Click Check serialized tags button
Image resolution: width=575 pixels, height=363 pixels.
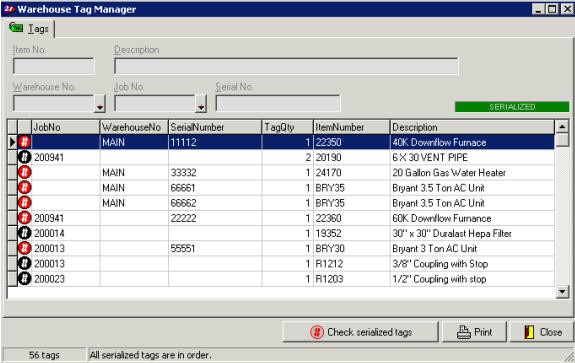[360, 332]
